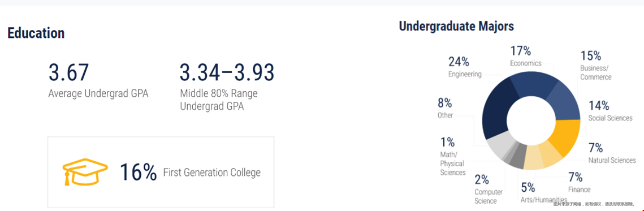Click the 3.67 average GPA value
The height and width of the screenshot is (211, 644).
68,73
